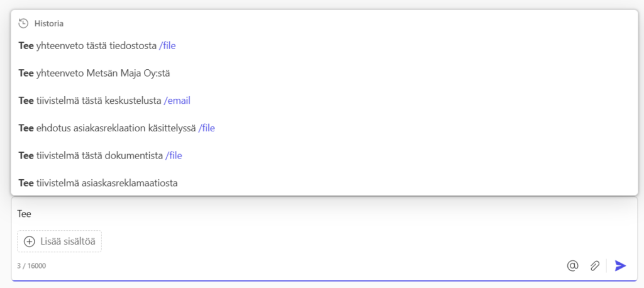644x288 pixels.
Task: Click /file tag after dokumentista
Action: tap(174, 156)
